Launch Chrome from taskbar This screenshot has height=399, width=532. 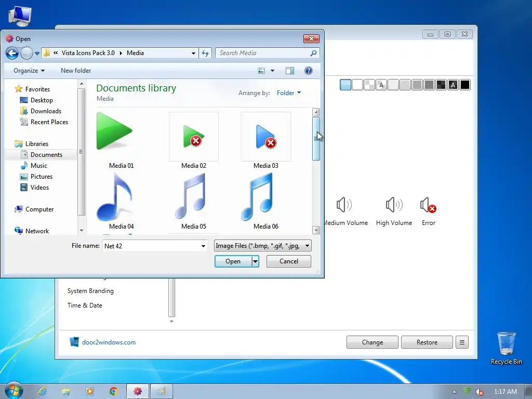pyautogui.click(x=114, y=392)
